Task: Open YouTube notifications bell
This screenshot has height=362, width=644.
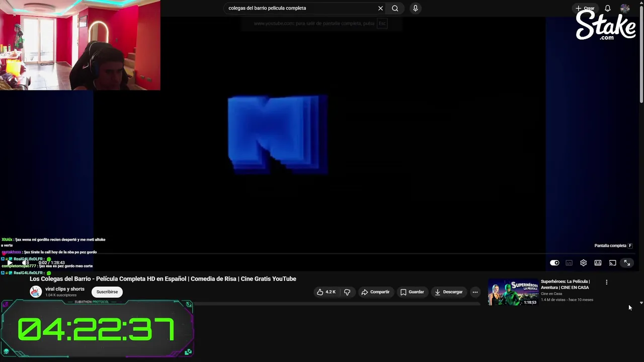Action: coord(607,8)
